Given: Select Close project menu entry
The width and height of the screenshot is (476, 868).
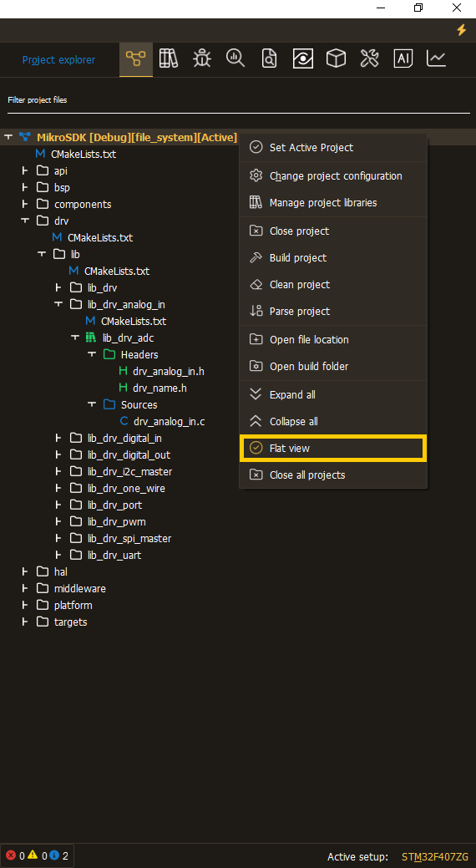Looking at the screenshot, I should [332, 231].
